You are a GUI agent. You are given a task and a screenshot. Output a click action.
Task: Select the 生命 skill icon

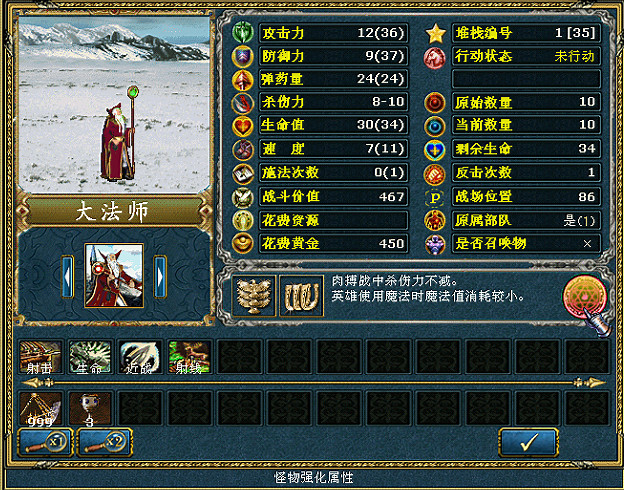coord(90,357)
